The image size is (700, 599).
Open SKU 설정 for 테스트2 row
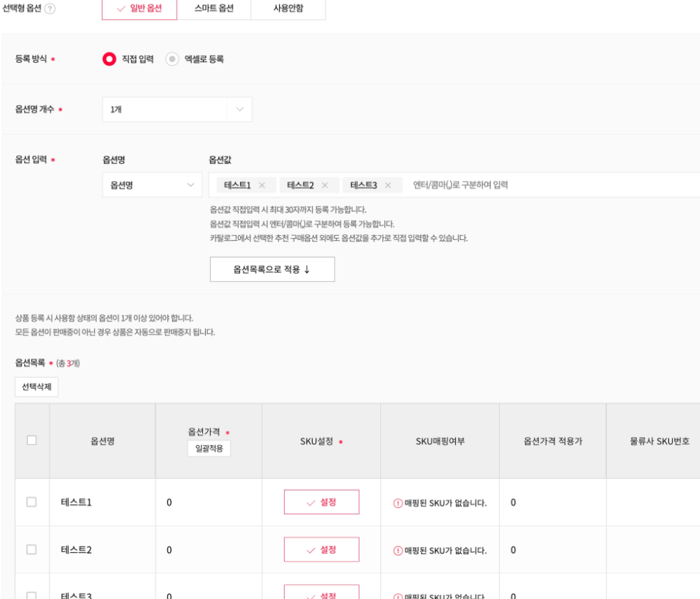pos(321,549)
